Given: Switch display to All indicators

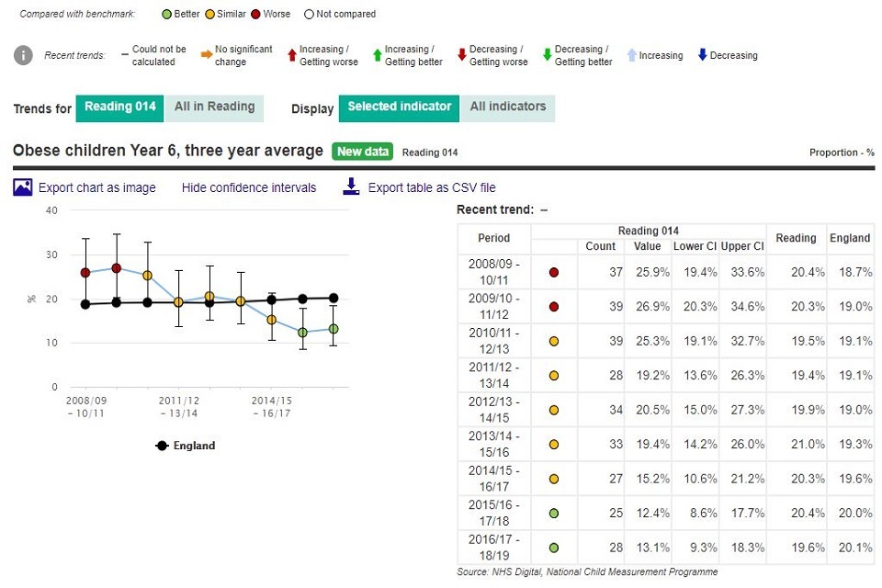Looking at the screenshot, I should tap(507, 107).
